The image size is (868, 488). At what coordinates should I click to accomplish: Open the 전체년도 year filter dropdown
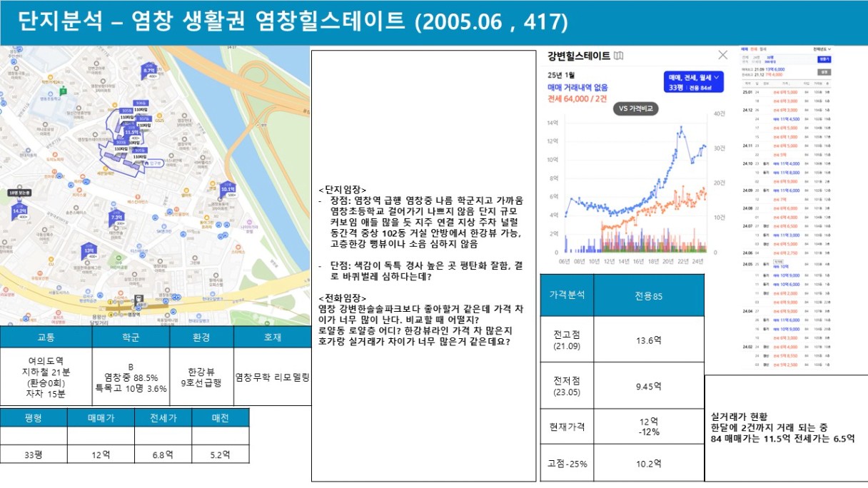tap(822, 49)
